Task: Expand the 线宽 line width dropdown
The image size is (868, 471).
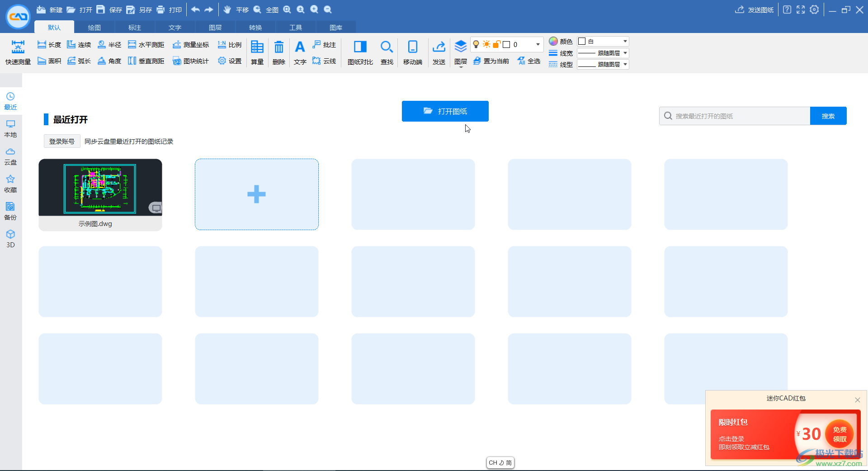Action: tap(625, 53)
